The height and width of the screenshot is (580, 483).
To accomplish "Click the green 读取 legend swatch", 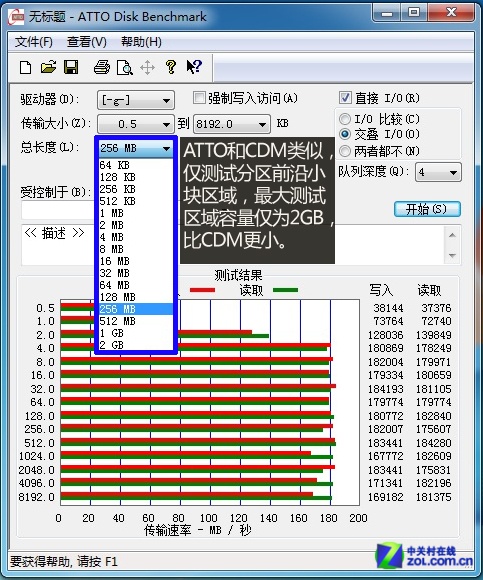I will point(285,290).
